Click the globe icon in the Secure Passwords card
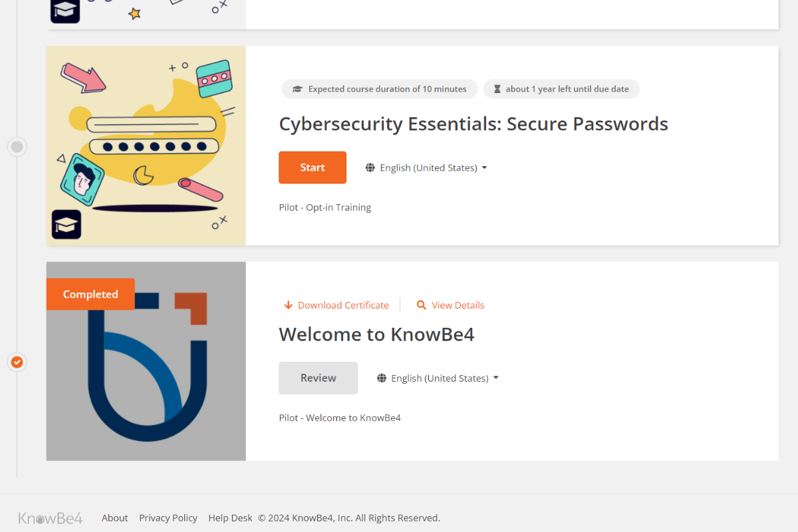798x532 pixels. point(370,168)
